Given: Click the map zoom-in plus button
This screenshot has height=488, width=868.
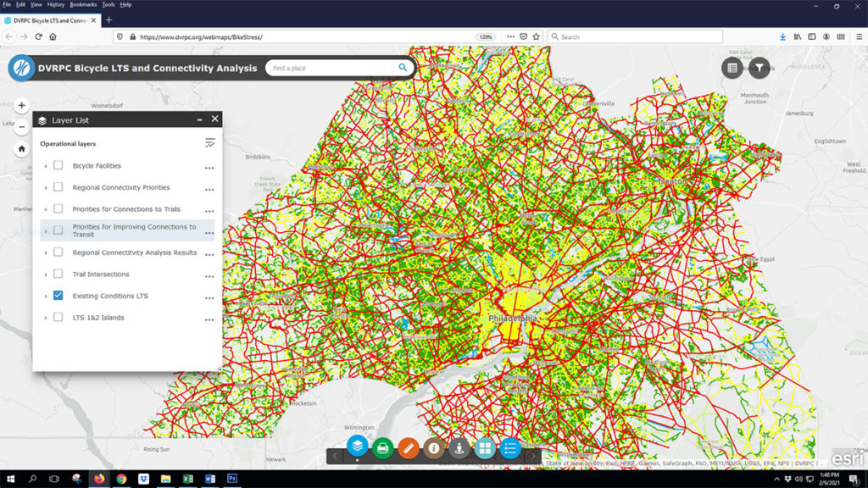Looking at the screenshot, I should 20,105.
